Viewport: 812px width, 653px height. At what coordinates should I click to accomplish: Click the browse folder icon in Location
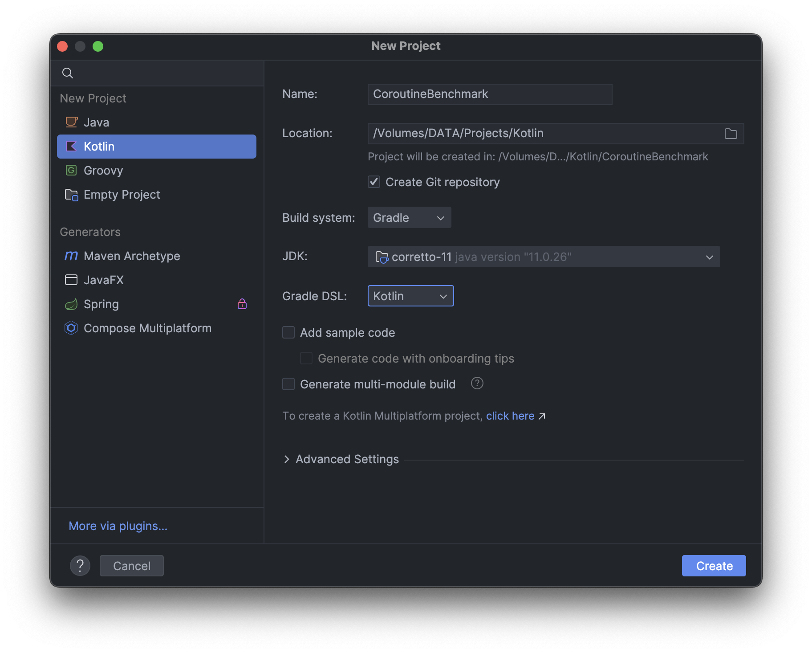pos(731,134)
